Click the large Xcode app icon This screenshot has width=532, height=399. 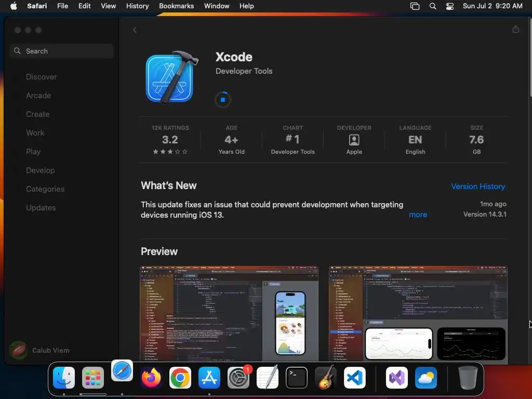tap(171, 77)
